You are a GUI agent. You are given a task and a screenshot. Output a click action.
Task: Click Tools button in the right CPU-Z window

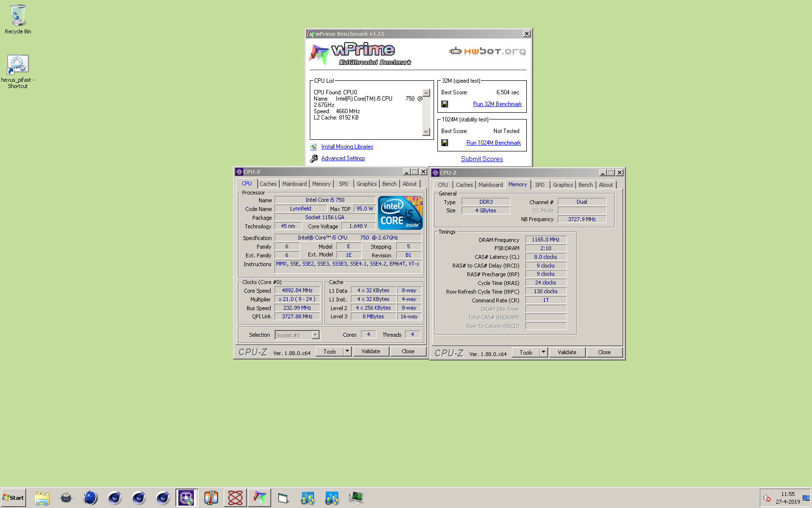[526, 352]
